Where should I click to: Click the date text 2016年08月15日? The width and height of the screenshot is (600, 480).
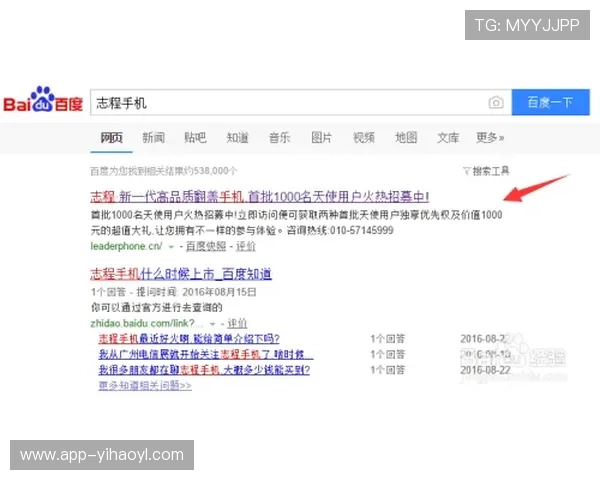(219, 292)
